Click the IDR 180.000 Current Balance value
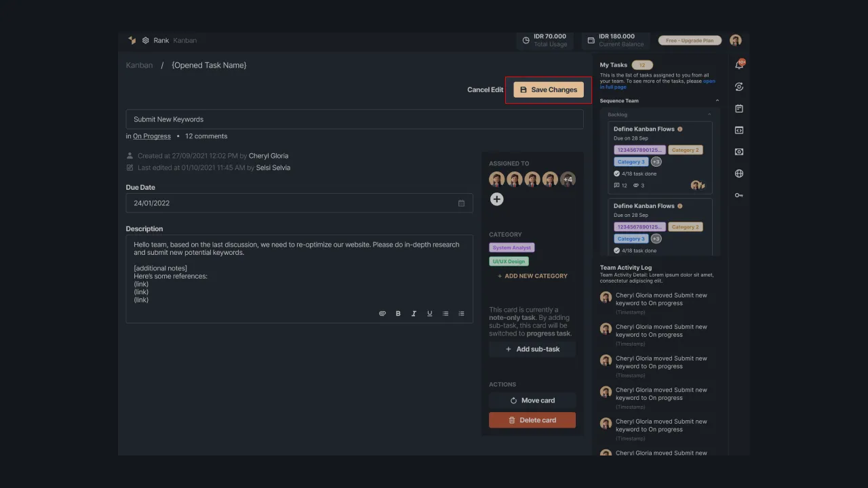 click(617, 37)
